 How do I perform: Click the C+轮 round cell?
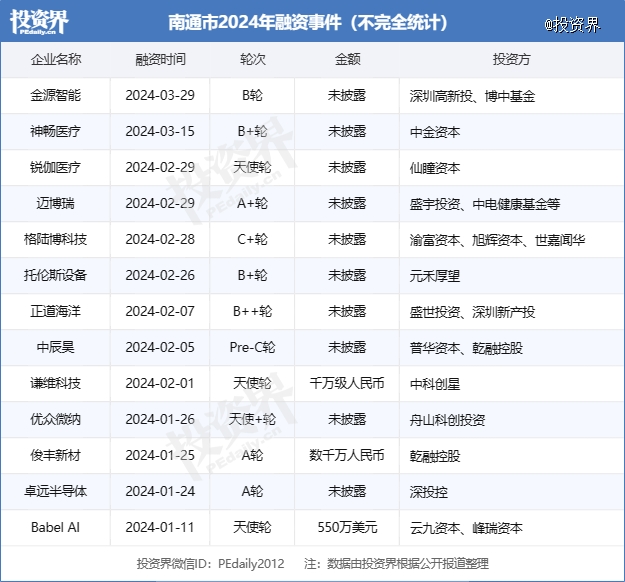click(252, 239)
